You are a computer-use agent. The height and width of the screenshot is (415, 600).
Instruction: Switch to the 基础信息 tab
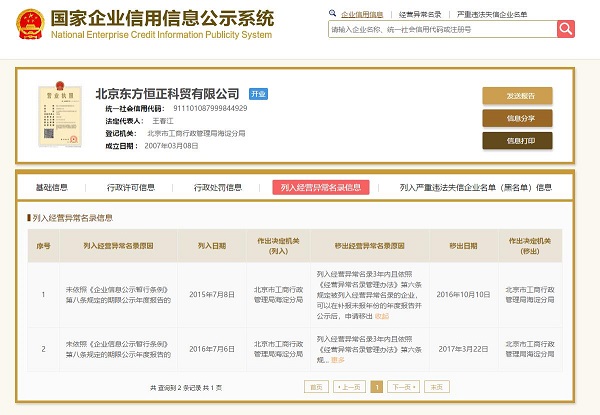coord(52,187)
